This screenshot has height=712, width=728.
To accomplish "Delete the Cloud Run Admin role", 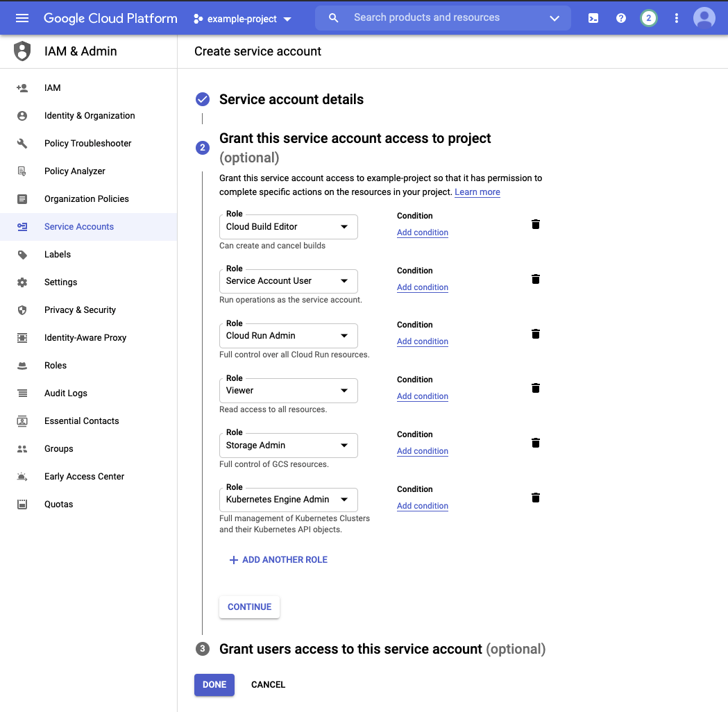I will (535, 334).
